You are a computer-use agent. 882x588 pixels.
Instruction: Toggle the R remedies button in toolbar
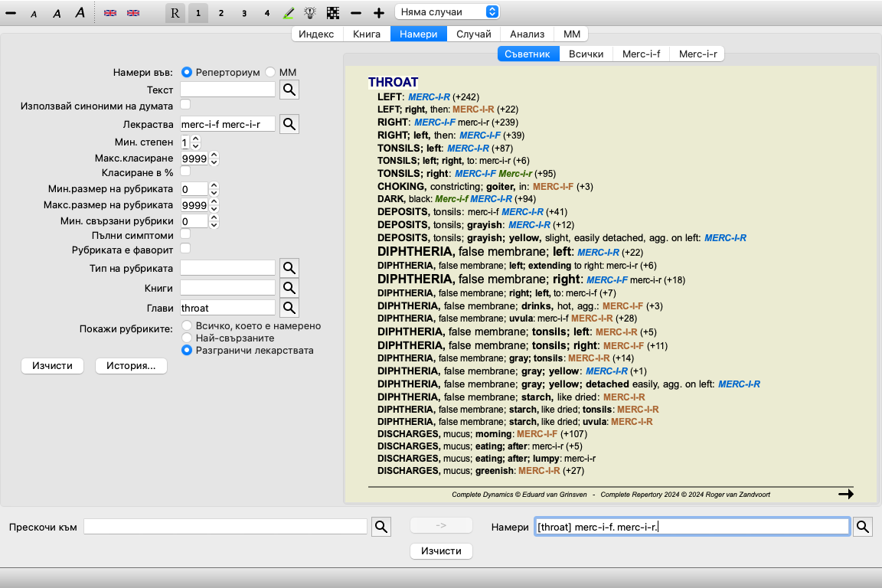[175, 13]
